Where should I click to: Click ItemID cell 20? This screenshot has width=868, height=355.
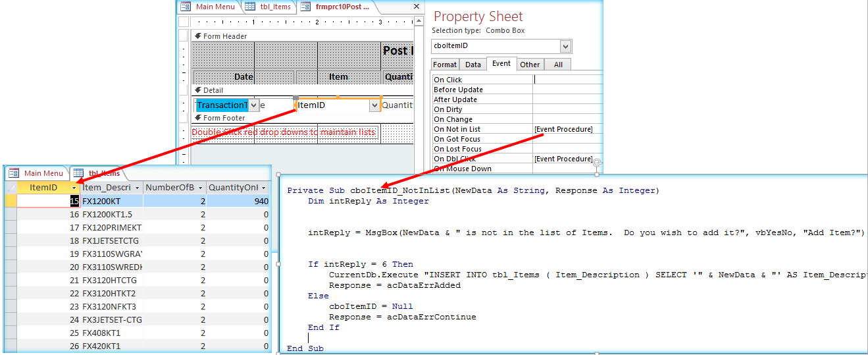(x=49, y=267)
